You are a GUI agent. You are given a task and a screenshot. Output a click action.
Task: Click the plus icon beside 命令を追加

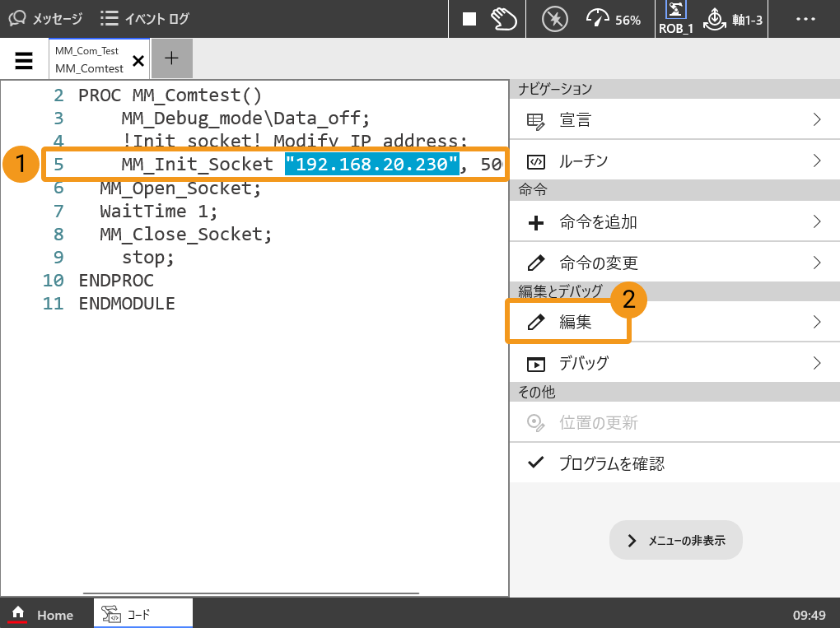coord(536,222)
